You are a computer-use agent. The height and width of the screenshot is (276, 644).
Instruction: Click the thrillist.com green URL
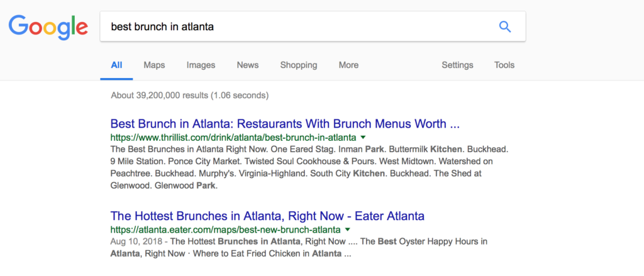click(x=233, y=137)
